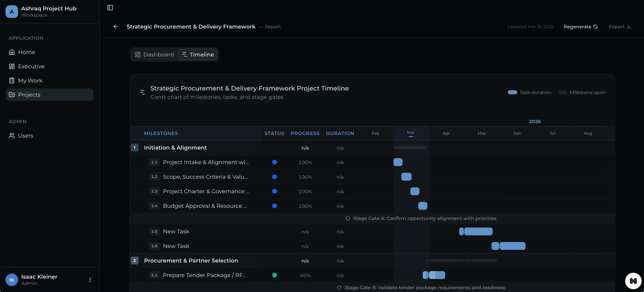Toggle the sidebar panel icon
Screen dimensions: 644x292
point(110,8)
